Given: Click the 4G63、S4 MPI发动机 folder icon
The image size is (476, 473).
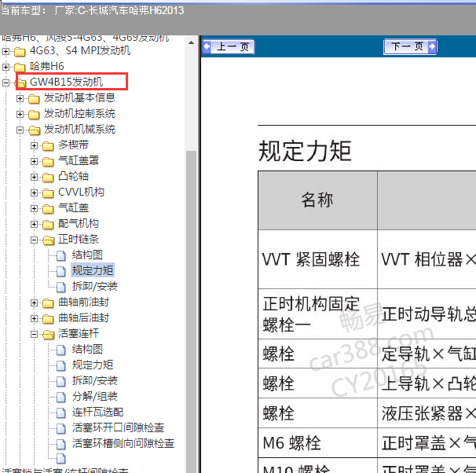Looking at the screenshot, I should (x=20, y=52).
